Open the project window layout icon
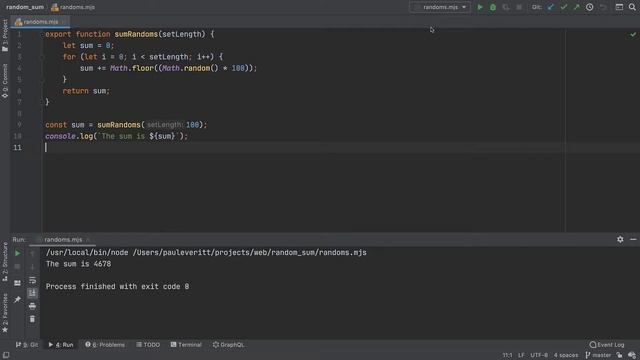Screen dimensions: 640x360 click(x=619, y=7)
